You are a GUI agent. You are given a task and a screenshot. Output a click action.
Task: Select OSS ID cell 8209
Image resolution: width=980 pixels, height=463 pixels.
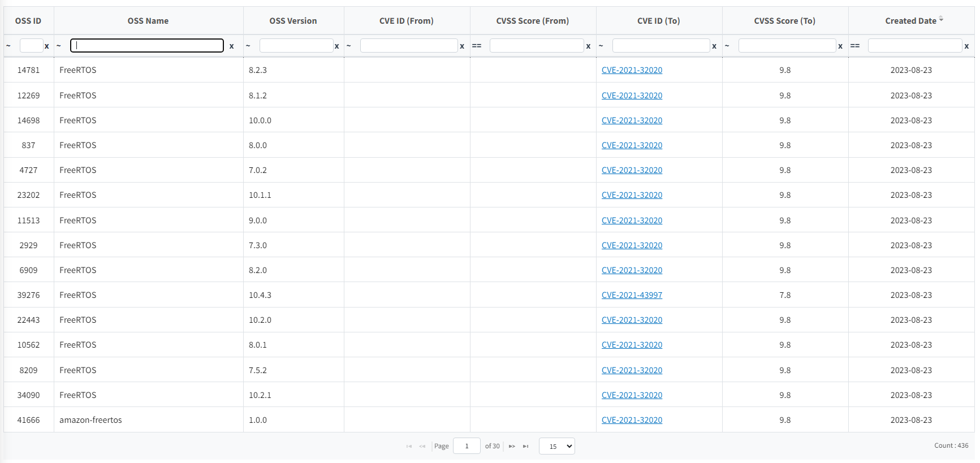[28, 370]
